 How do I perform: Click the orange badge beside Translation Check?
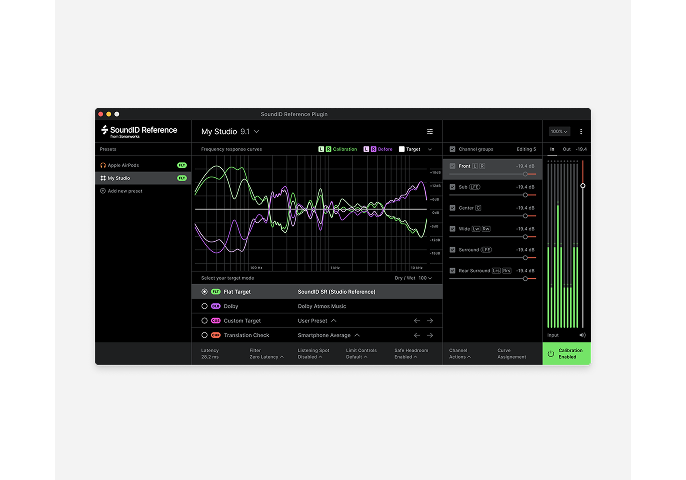(216, 335)
